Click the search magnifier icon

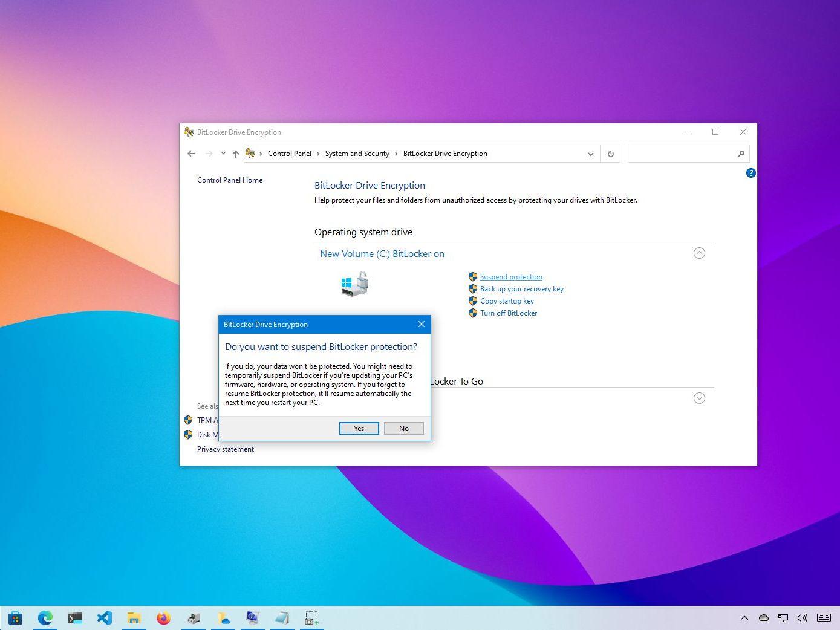pyautogui.click(x=741, y=154)
